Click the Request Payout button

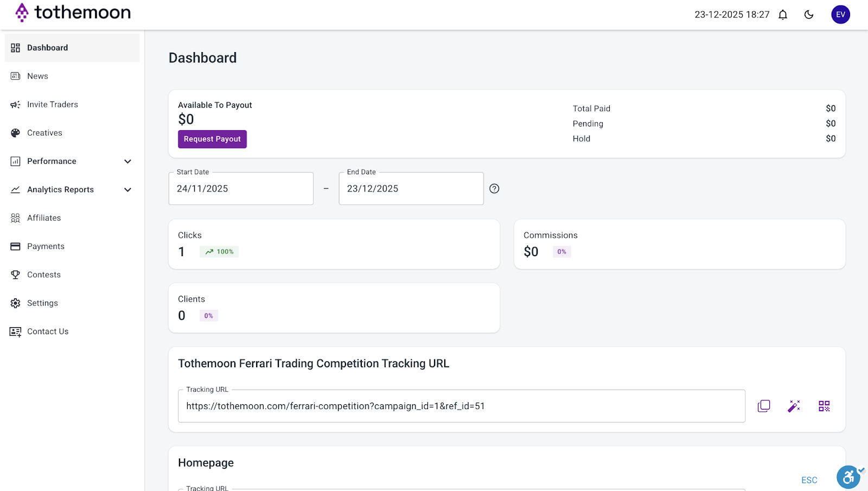click(212, 139)
